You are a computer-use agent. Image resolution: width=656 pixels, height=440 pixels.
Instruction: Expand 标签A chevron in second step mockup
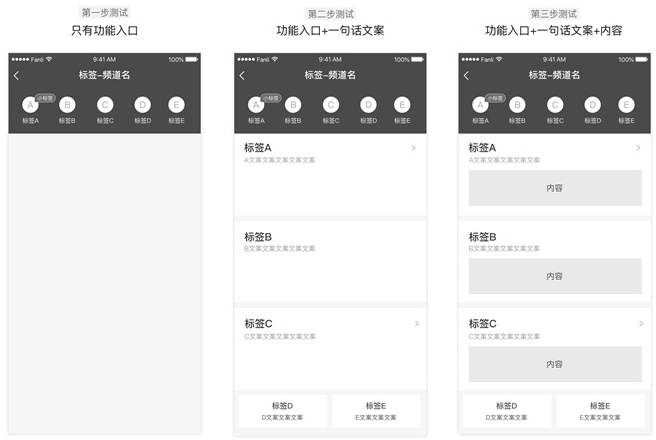click(x=414, y=148)
